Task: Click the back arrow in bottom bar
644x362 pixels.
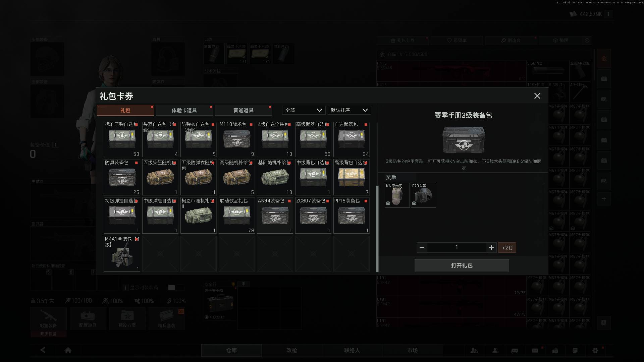Action: click(43, 350)
